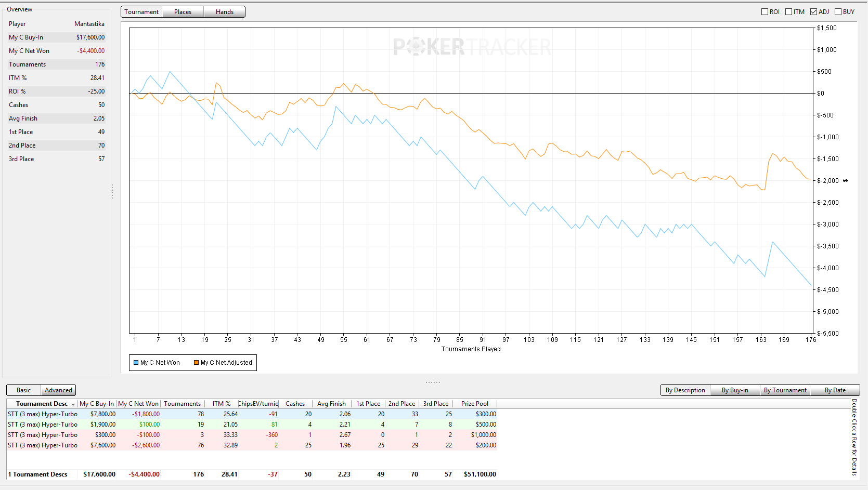This screenshot has width=868, height=490.
Task: Switch to the Advanced report tab
Action: point(58,390)
